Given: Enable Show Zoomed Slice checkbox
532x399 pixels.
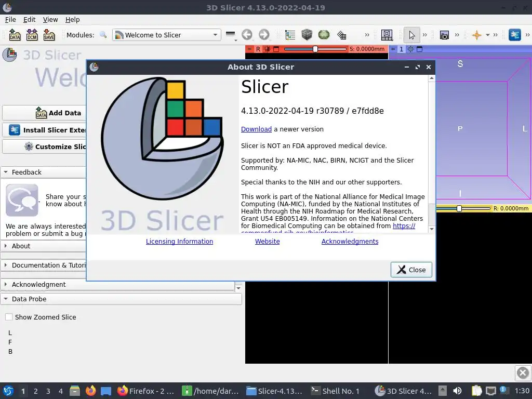Looking at the screenshot, I should [9, 317].
